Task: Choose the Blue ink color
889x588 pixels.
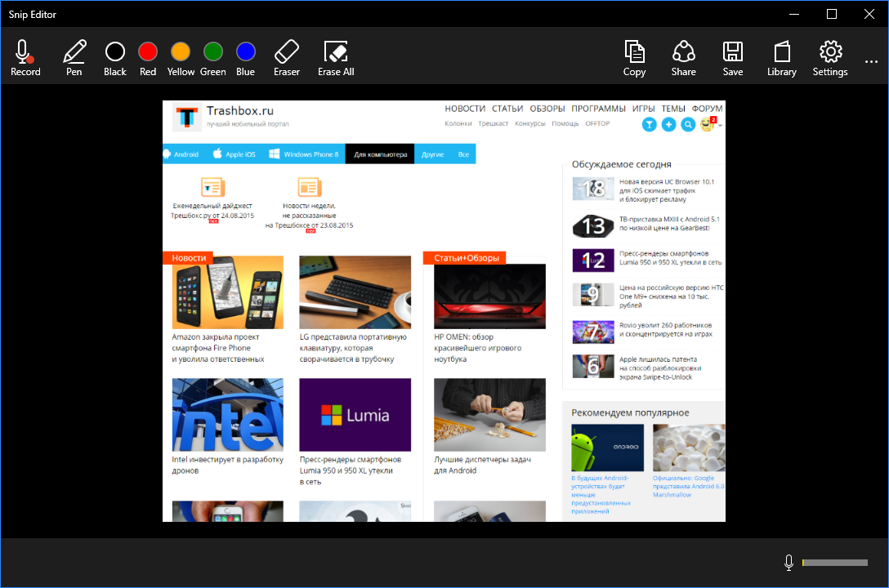Action: (x=245, y=58)
